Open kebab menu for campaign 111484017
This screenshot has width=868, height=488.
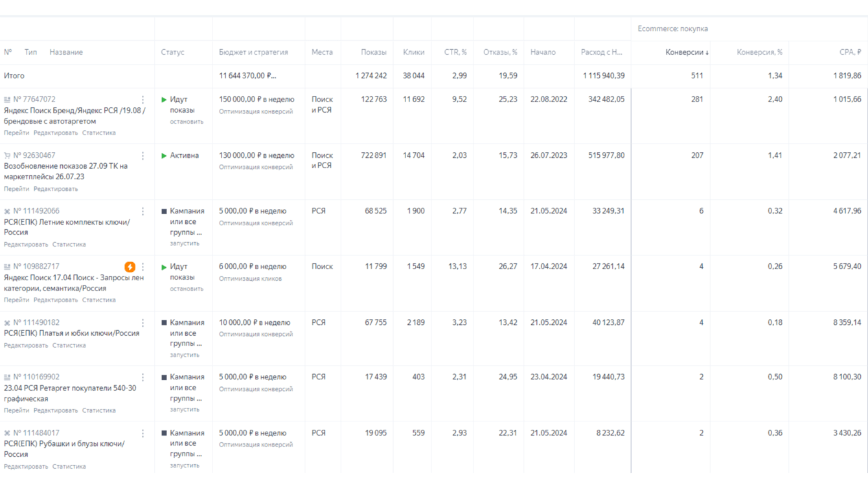click(143, 433)
